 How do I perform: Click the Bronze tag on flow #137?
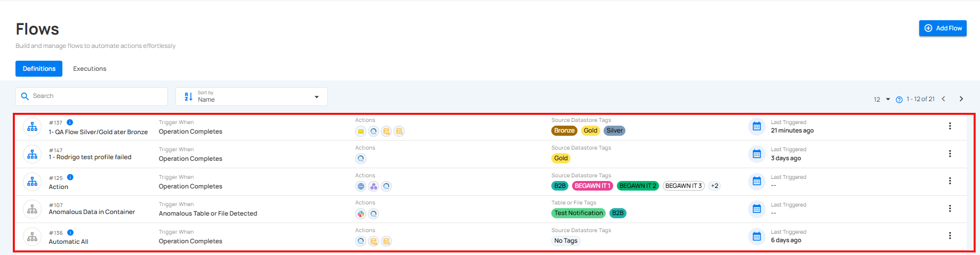point(564,130)
